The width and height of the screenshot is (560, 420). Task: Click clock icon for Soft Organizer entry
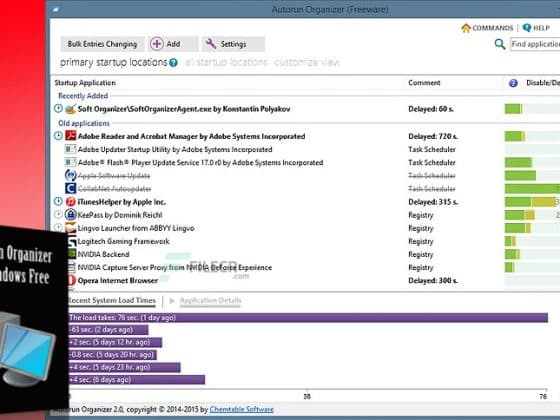click(x=58, y=108)
